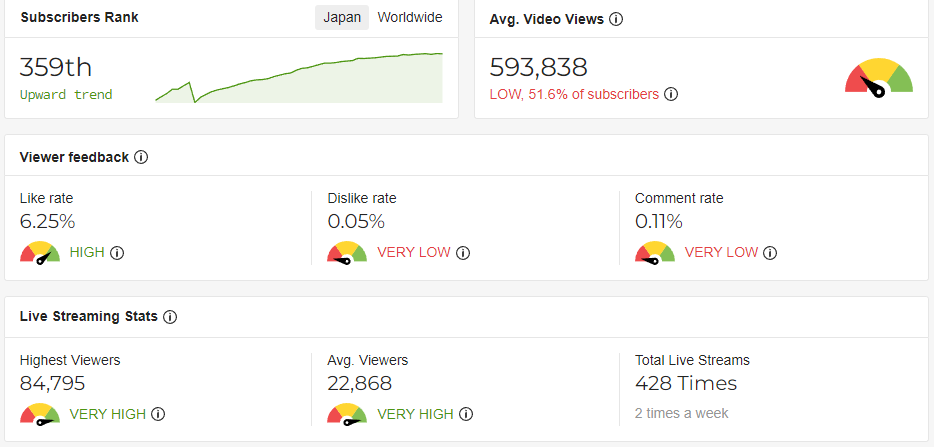Click the 428 Times total streams value
This screenshot has width=934, height=447.
[686, 383]
